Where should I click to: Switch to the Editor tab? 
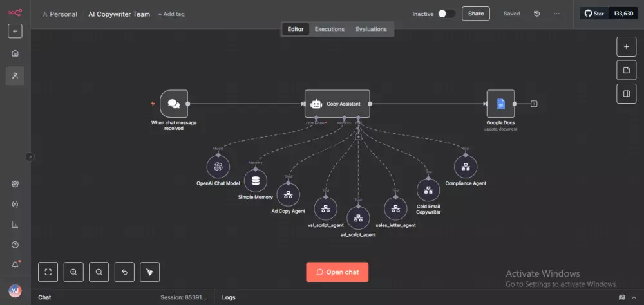click(x=296, y=29)
